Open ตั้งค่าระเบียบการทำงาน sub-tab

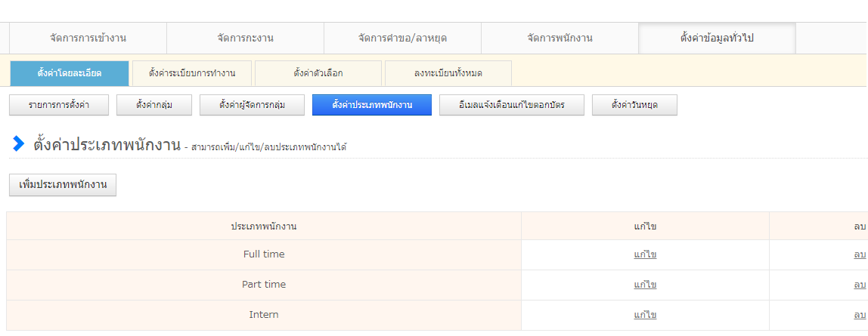[192, 73]
